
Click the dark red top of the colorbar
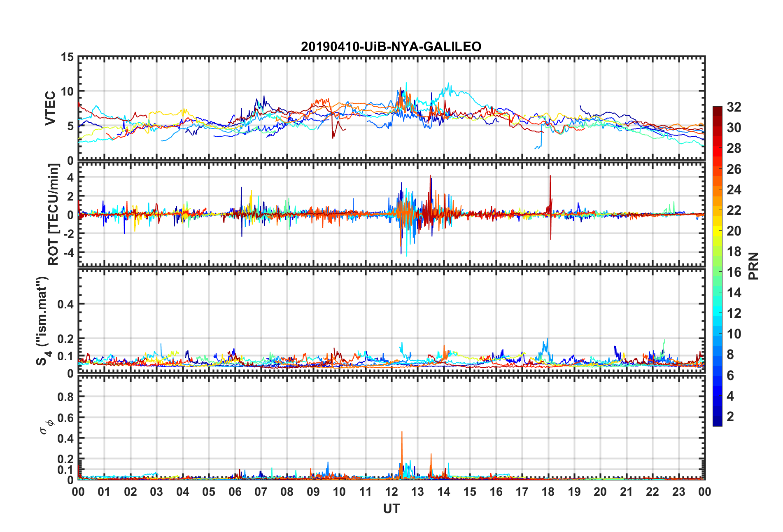tap(718, 111)
